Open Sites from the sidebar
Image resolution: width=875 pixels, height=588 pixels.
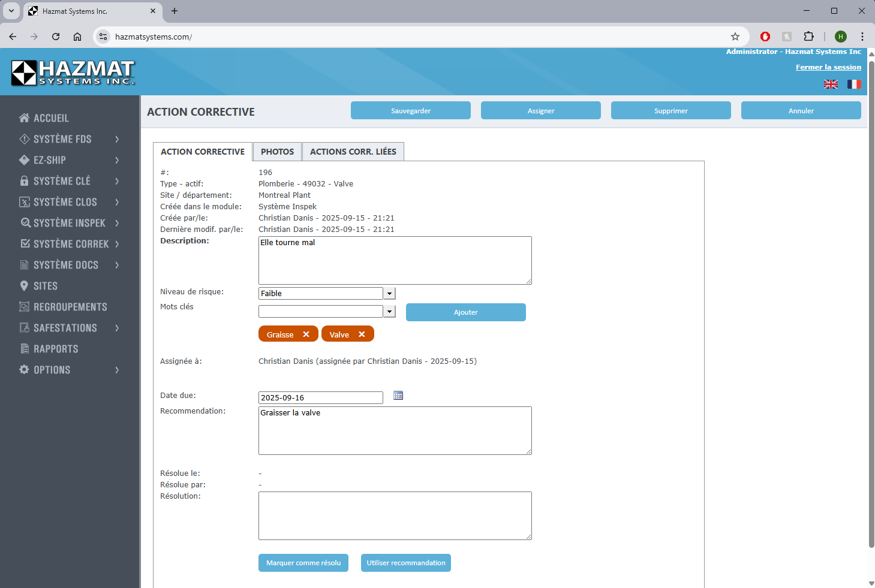tap(45, 286)
